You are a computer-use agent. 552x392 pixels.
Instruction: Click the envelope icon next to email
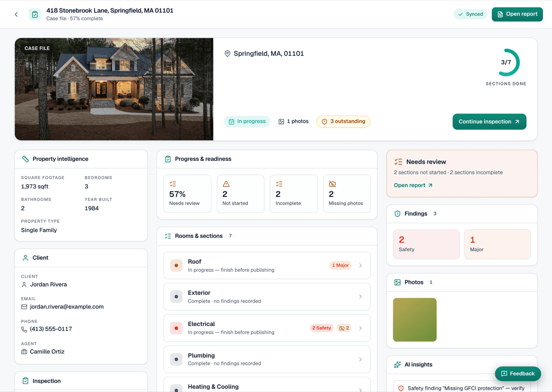tap(24, 307)
